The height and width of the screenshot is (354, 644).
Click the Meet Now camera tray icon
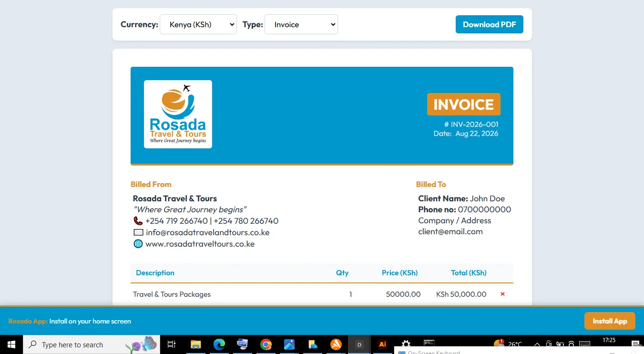click(x=549, y=344)
